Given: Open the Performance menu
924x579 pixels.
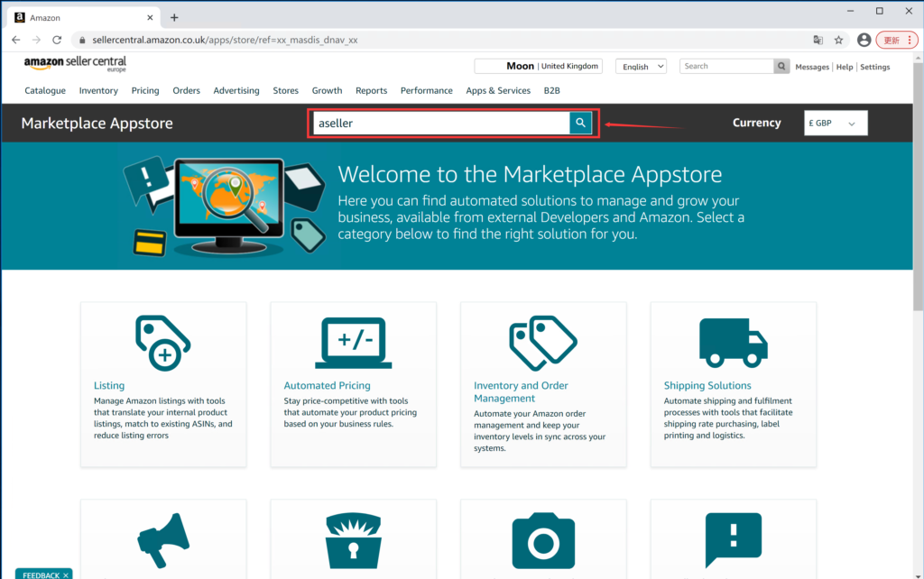Looking at the screenshot, I should point(427,91).
